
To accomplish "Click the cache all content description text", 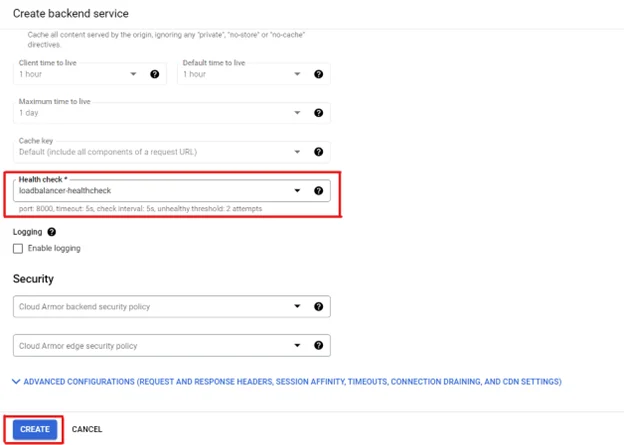I will (166, 39).
